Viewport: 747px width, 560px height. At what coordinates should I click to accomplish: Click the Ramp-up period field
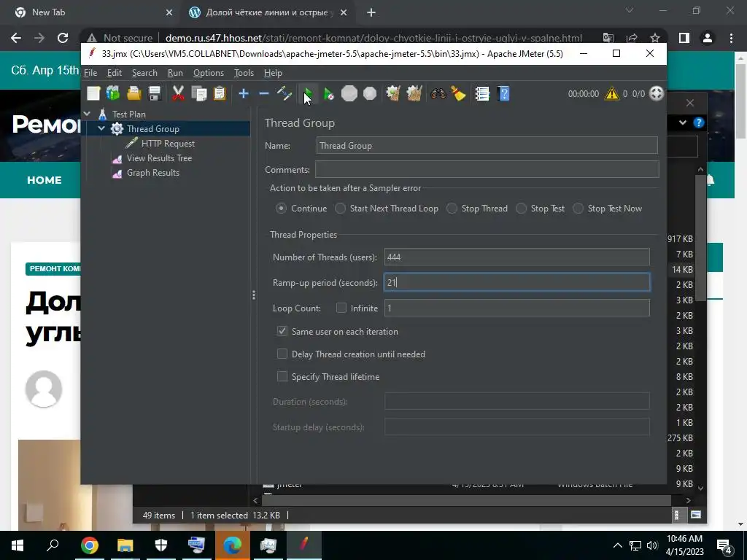[x=517, y=282]
